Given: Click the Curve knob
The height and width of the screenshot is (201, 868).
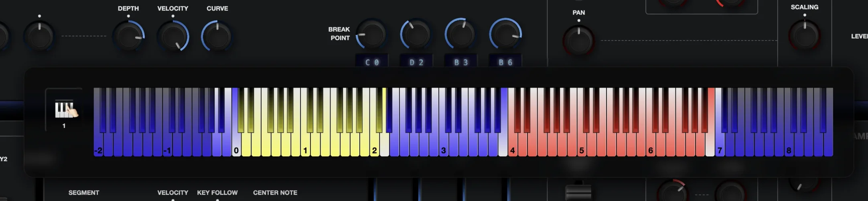Looking at the screenshot, I should (x=217, y=37).
